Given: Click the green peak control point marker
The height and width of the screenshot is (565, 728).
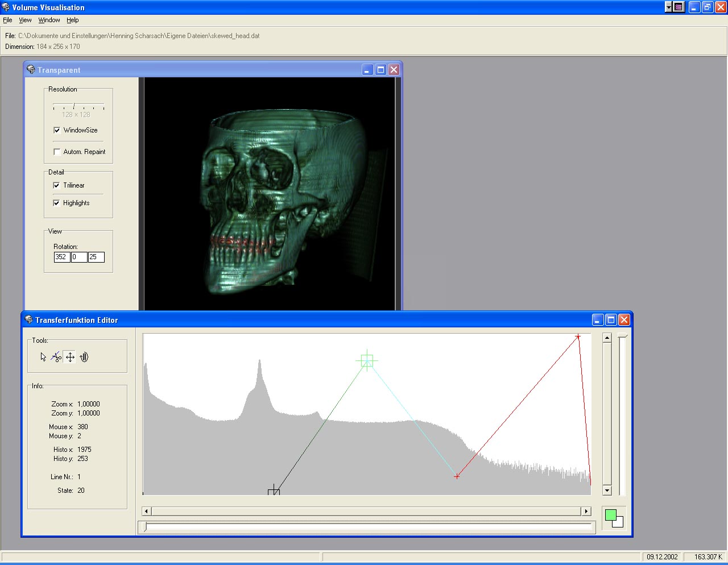Looking at the screenshot, I should tap(367, 360).
